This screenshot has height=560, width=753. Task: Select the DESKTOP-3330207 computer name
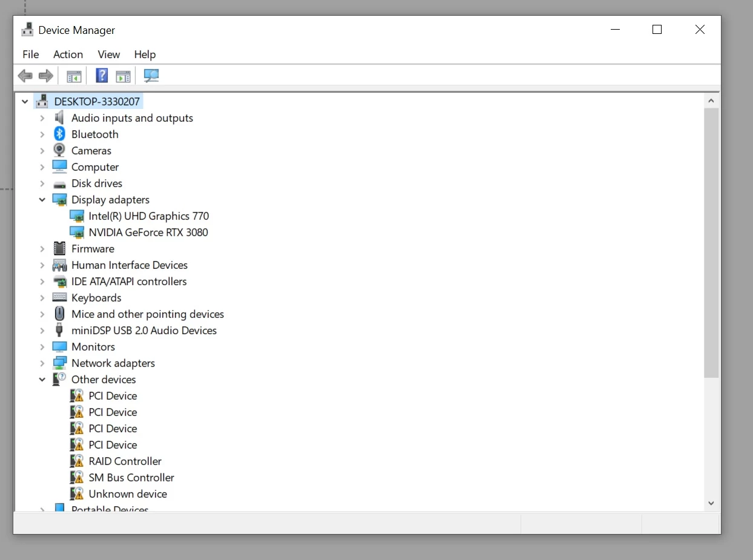97,101
